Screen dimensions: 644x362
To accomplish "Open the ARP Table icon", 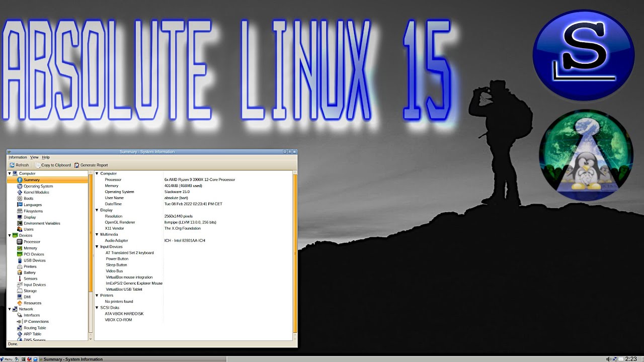I will point(20,334).
